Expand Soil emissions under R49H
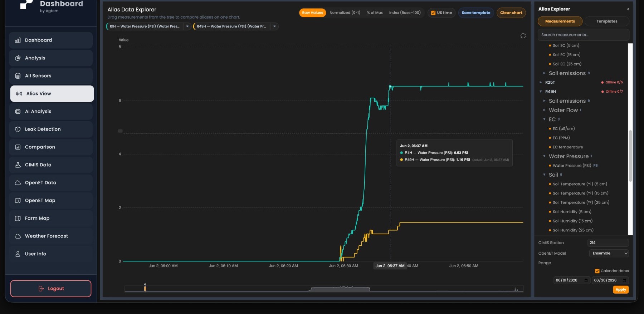 point(545,101)
